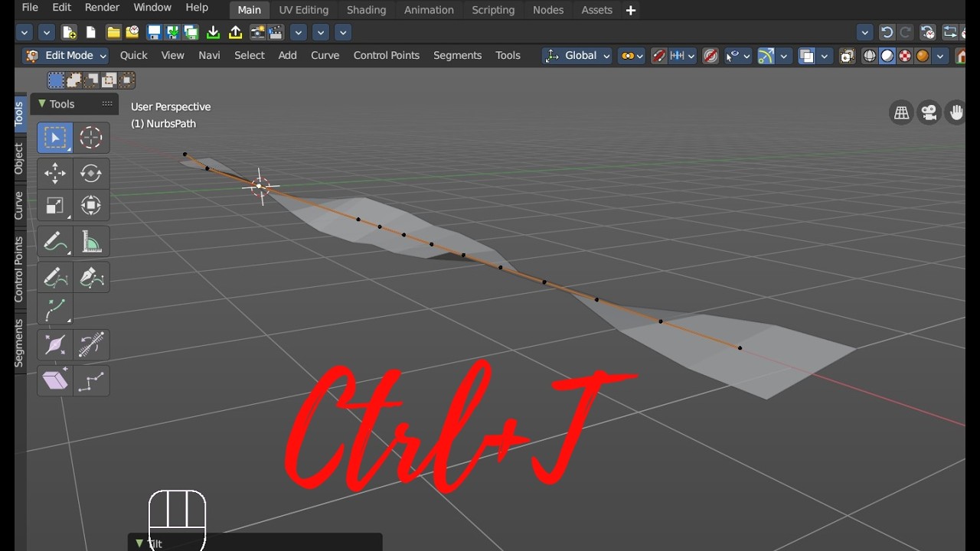Toggle snapping magnet icon
The width and height of the screenshot is (980, 551).
click(658, 56)
